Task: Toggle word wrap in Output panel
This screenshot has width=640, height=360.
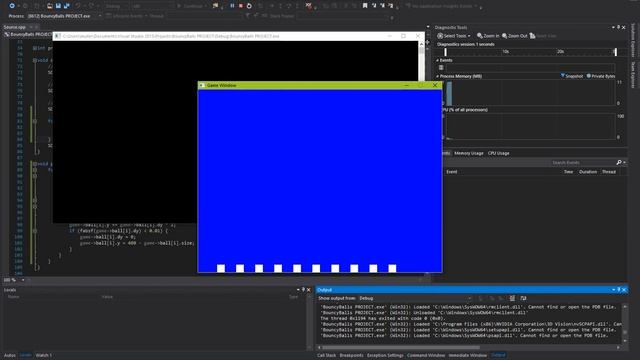Action: (x=523, y=298)
